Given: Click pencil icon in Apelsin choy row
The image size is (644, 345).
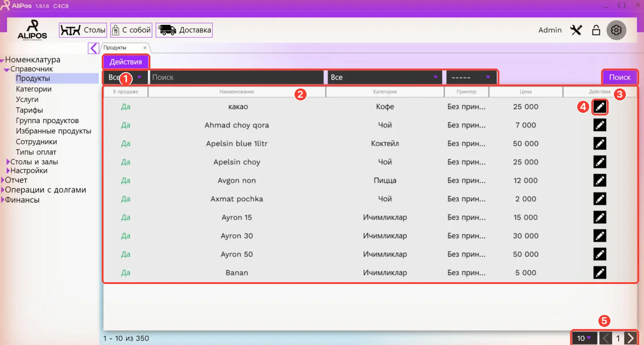Looking at the screenshot, I should pyautogui.click(x=600, y=162).
